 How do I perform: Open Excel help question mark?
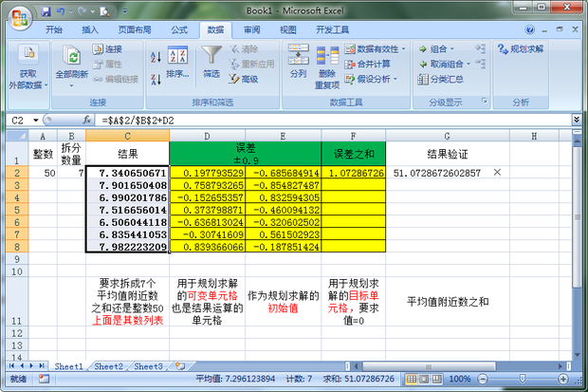tap(529, 29)
